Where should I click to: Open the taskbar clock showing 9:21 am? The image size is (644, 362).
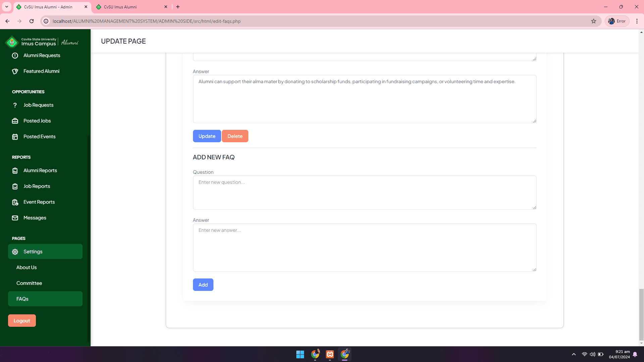(620, 354)
